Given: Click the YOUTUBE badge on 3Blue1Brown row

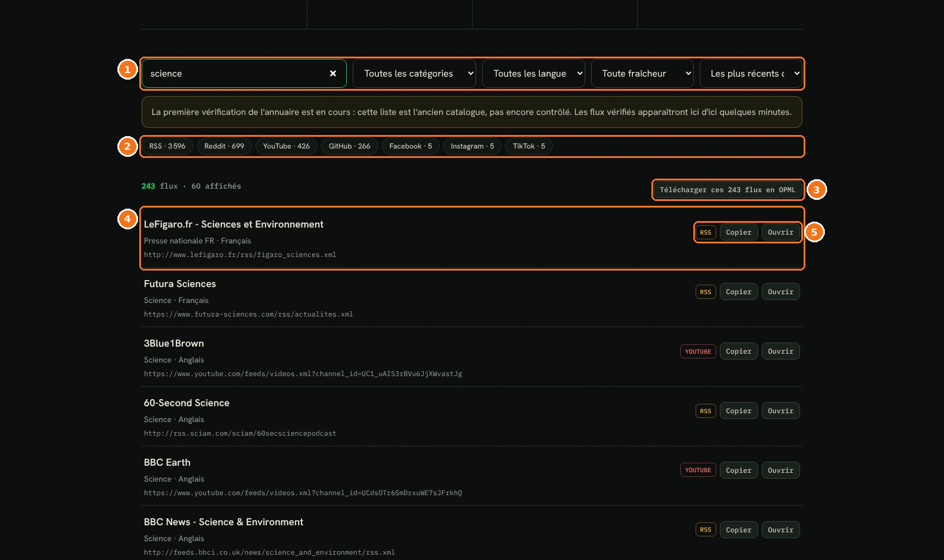Looking at the screenshot, I should [x=698, y=351].
